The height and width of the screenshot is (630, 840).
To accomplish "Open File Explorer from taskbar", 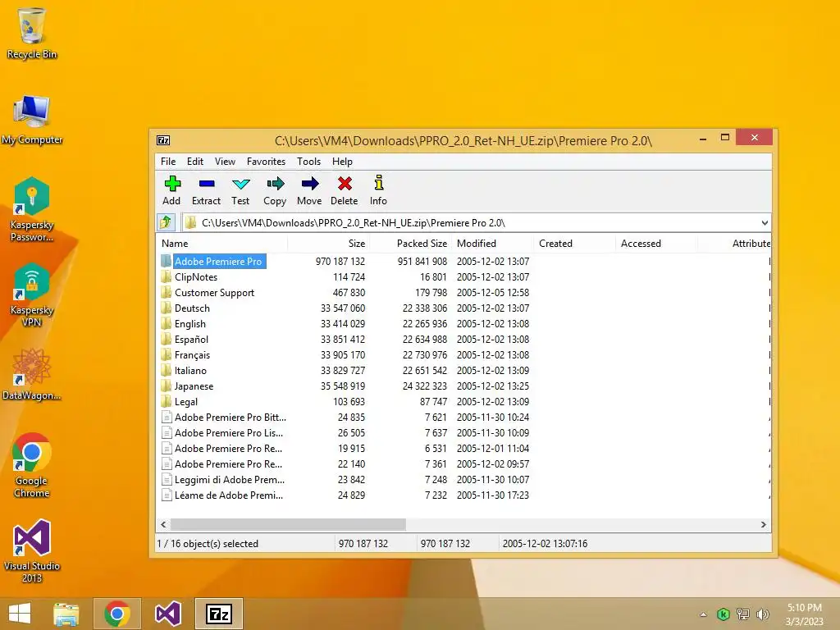I will coord(66,614).
